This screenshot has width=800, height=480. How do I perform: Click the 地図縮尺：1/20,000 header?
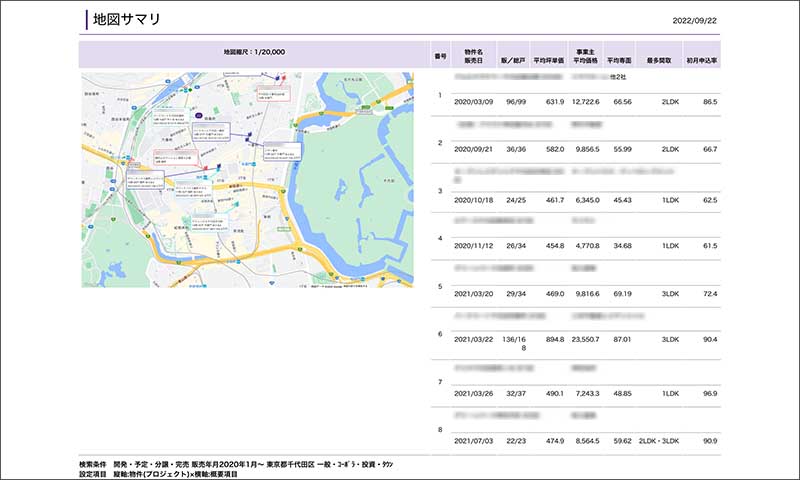pyautogui.click(x=254, y=52)
